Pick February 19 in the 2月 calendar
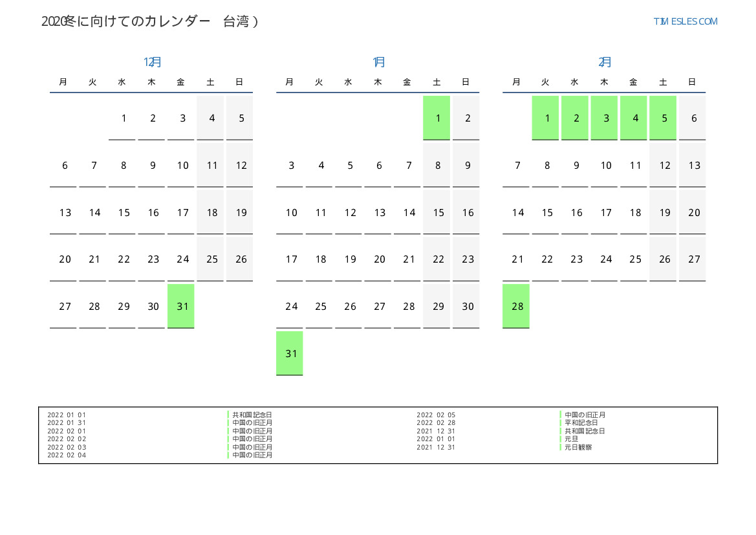Viewport: 756px width, 535px height. click(x=663, y=212)
